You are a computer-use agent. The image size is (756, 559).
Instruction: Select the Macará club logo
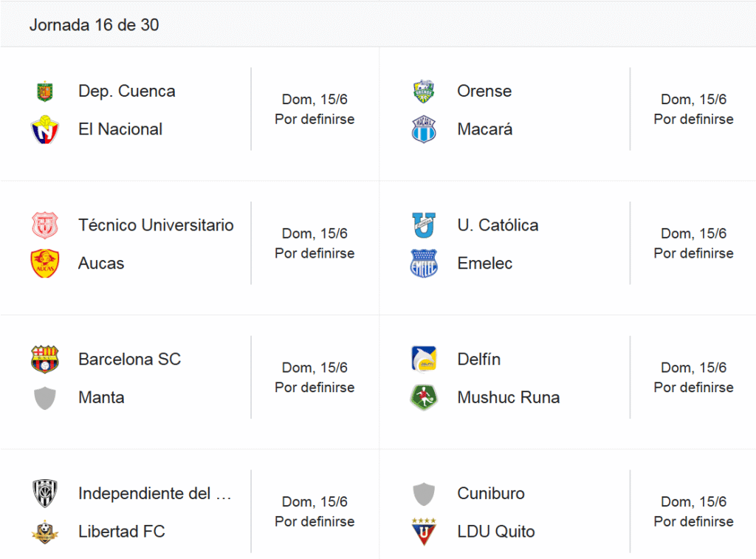pyautogui.click(x=424, y=129)
